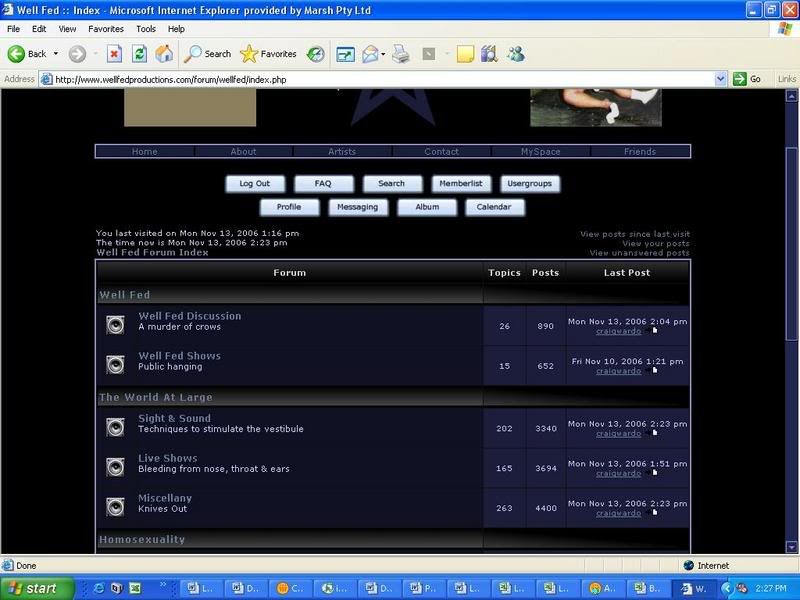Open the Back history dropdown arrow
This screenshot has height=600, width=800.
pos(56,54)
